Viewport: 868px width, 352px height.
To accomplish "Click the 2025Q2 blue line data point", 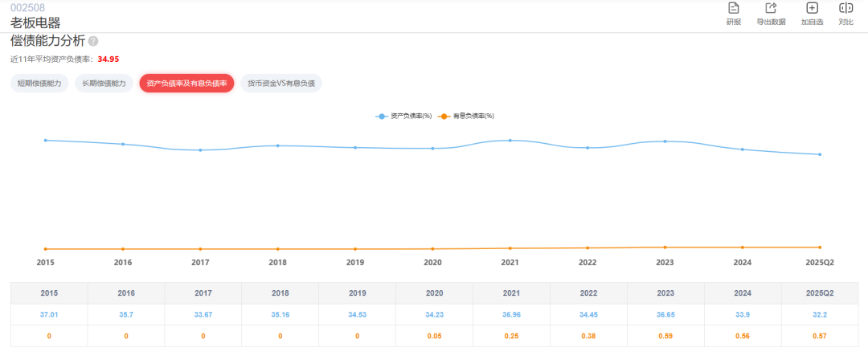I will pos(820,154).
